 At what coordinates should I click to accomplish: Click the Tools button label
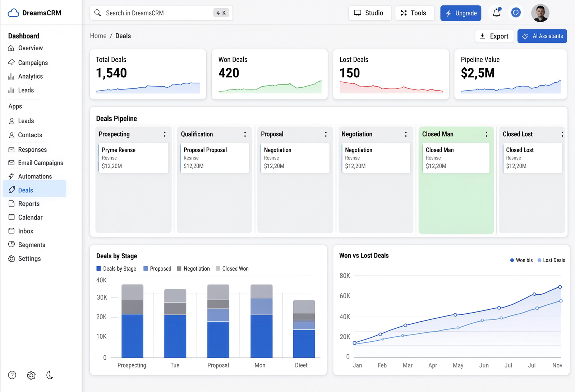coord(418,13)
